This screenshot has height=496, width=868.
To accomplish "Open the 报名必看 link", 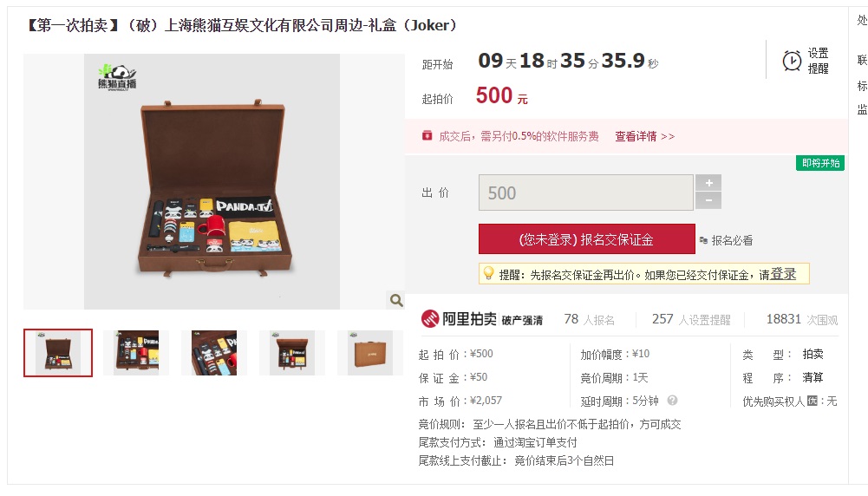I will click(x=732, y=240).
